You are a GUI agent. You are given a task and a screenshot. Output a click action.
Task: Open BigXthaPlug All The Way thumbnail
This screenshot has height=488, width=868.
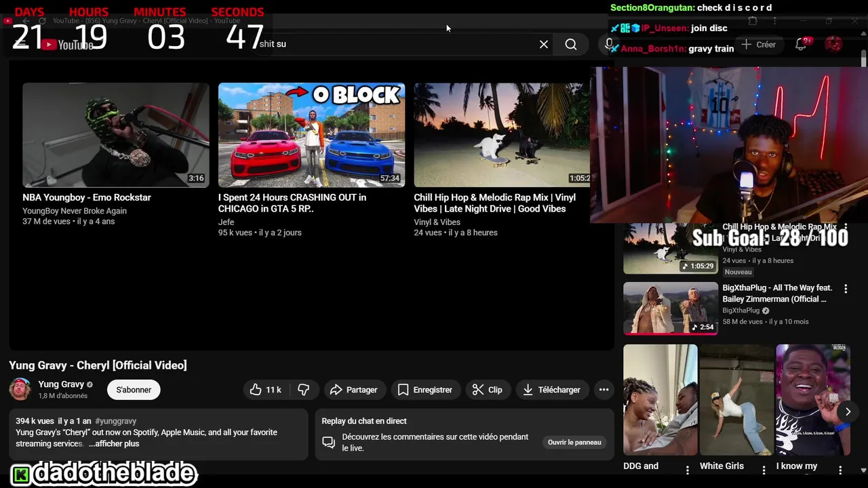click(671, 308)
